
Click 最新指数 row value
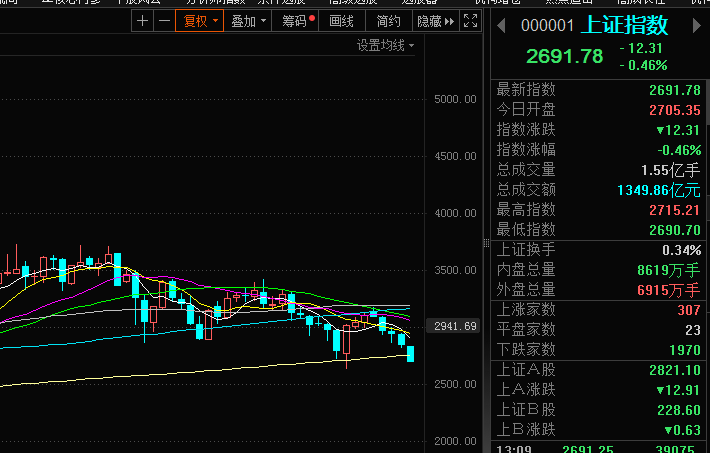point(675,90)
